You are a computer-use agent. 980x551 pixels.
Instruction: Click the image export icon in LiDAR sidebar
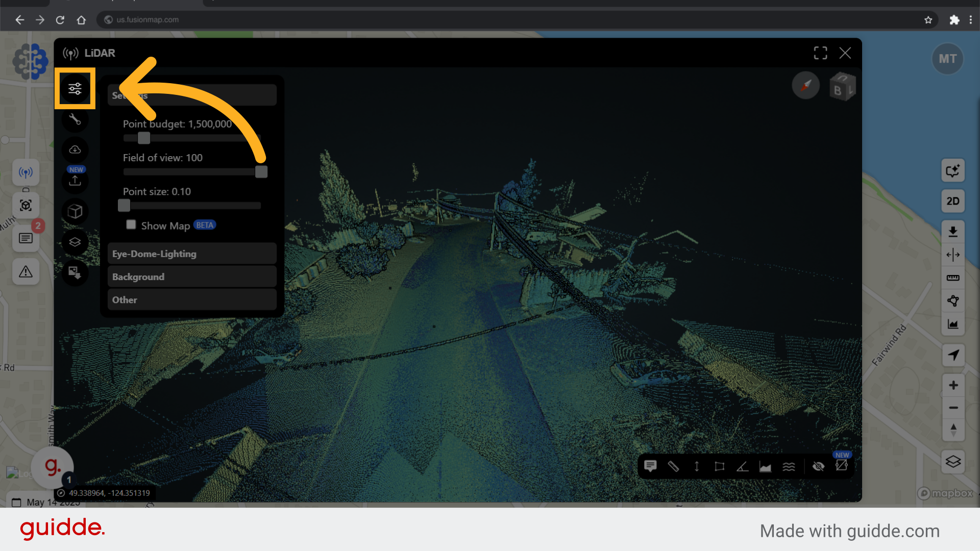(75, 272)
